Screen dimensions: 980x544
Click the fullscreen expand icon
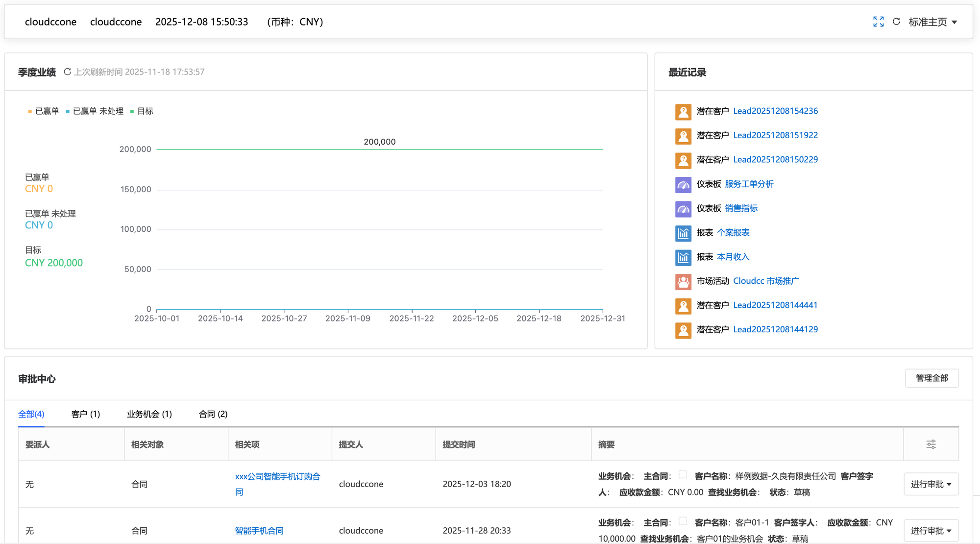tap(878, 22)
